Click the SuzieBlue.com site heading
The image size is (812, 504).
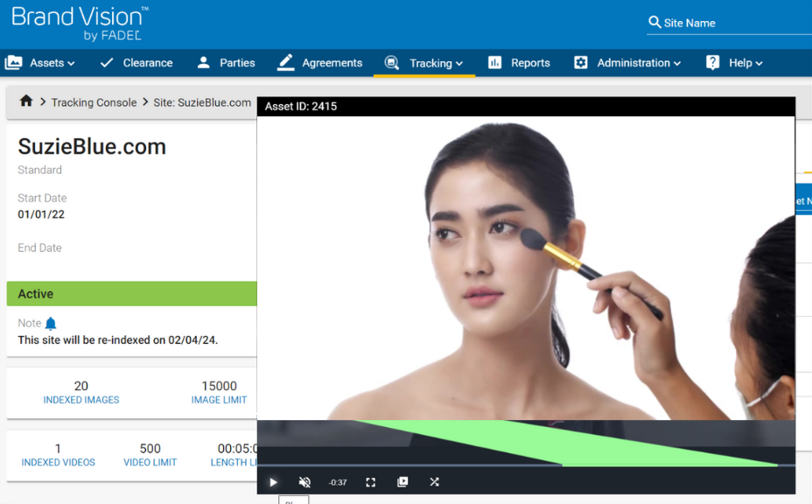pyautogui.click(x=92, y=147)
